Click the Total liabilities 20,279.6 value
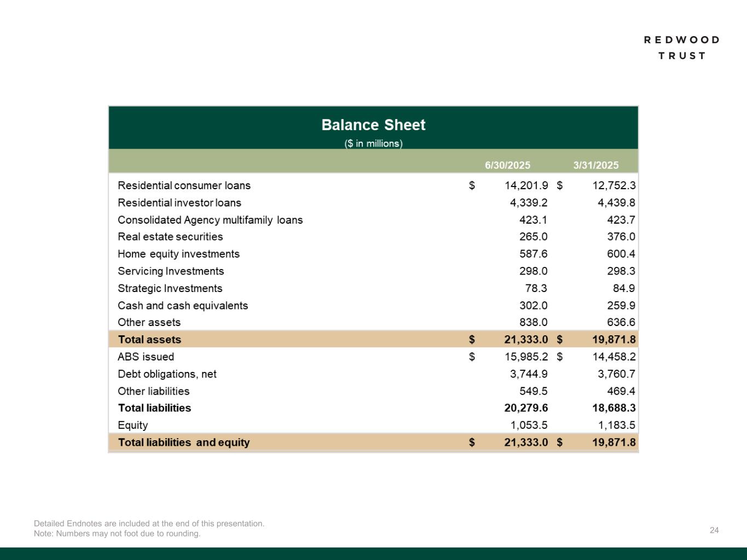This screenshot has width=747, height=560. tap(525, 408)
